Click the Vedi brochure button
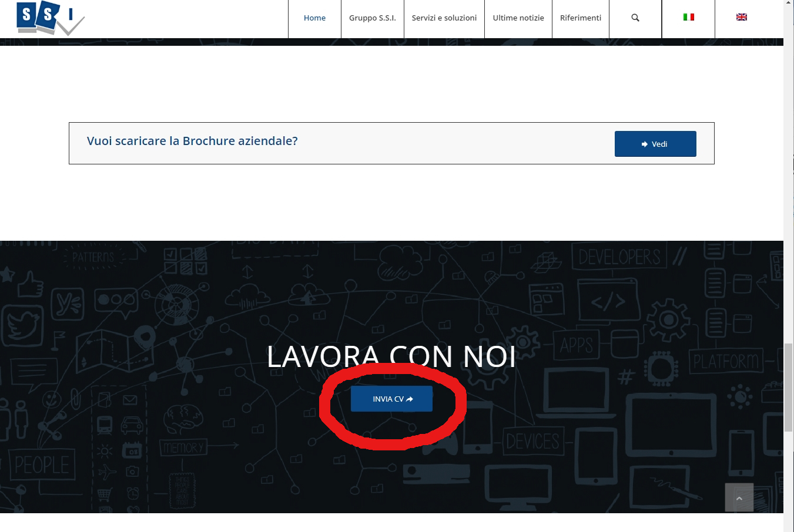794x532 pixels. pos(655,144)
